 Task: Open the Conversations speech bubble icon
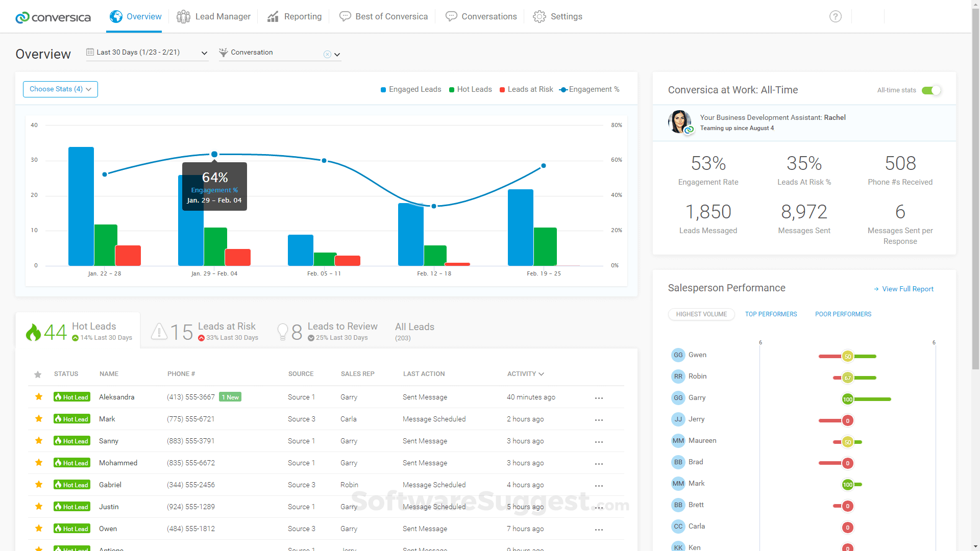click(451, 16)
